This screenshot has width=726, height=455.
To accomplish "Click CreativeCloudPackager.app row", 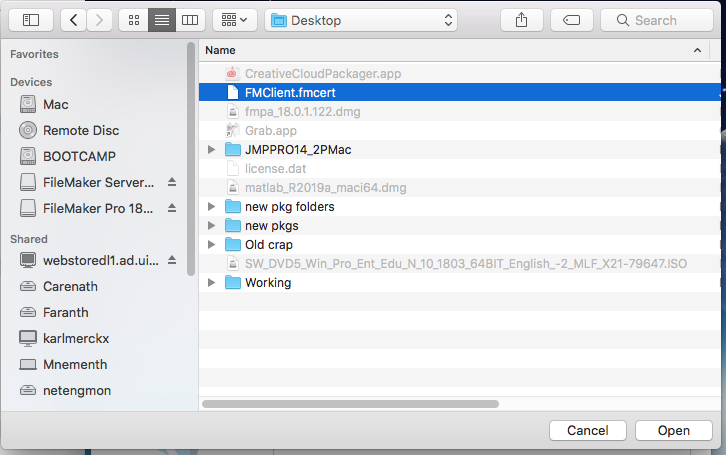I will pos(460,73).
